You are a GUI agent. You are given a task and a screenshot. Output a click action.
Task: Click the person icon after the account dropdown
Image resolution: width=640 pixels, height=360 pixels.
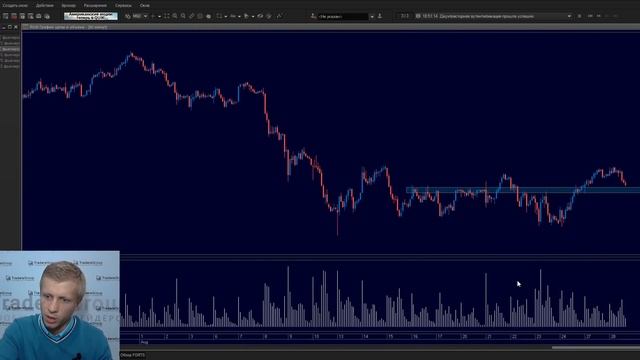click(380, 16)
